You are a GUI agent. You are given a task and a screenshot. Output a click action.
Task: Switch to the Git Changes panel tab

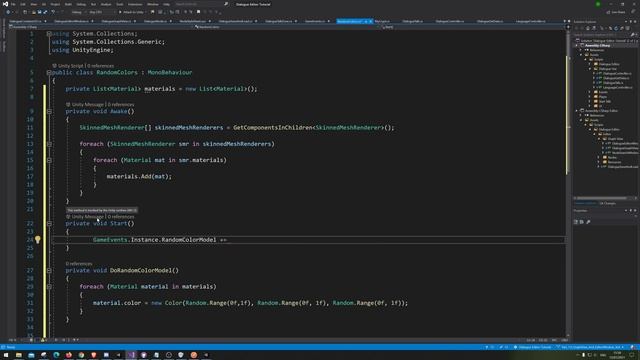(607, 203)
